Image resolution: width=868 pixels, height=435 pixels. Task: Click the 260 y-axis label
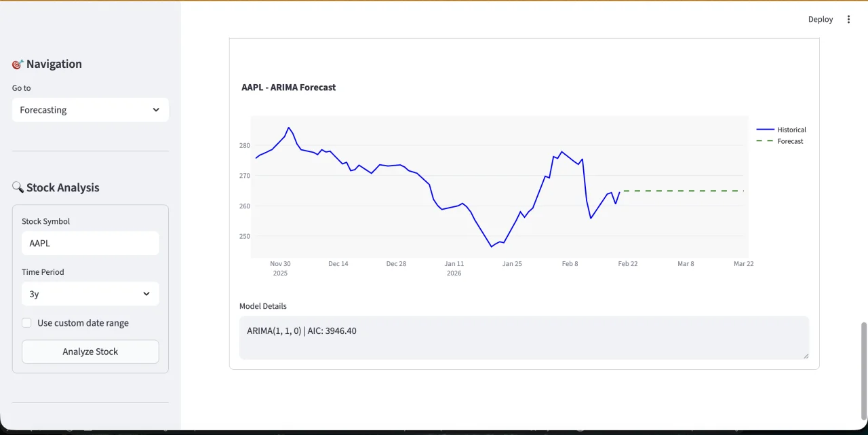245,206
